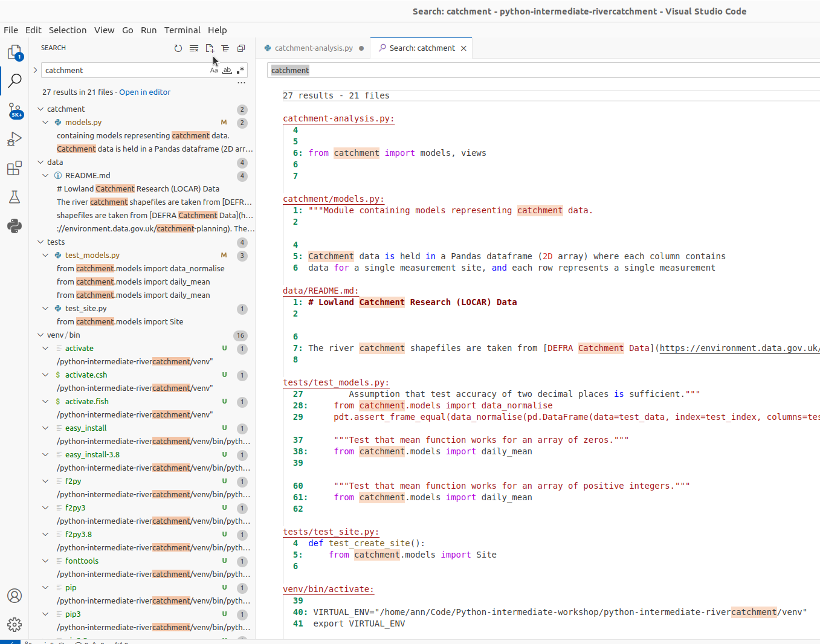Collapse the data folder results
Screen dimensions: 820x644
[40, 162]
